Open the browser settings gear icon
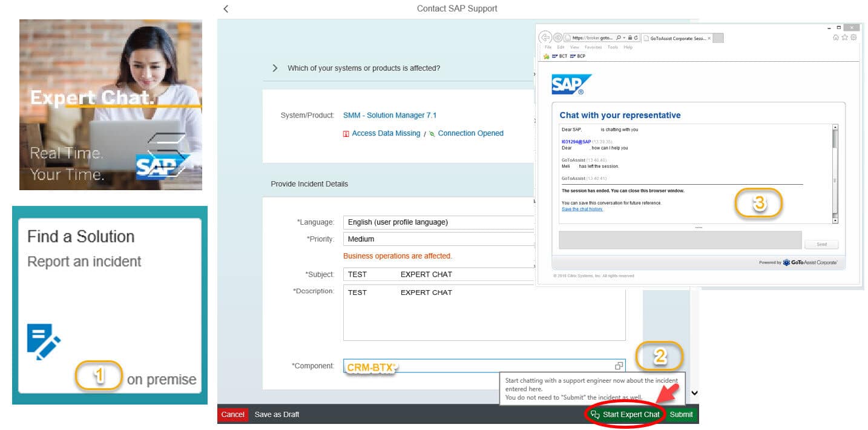 [x=853, y=38]
